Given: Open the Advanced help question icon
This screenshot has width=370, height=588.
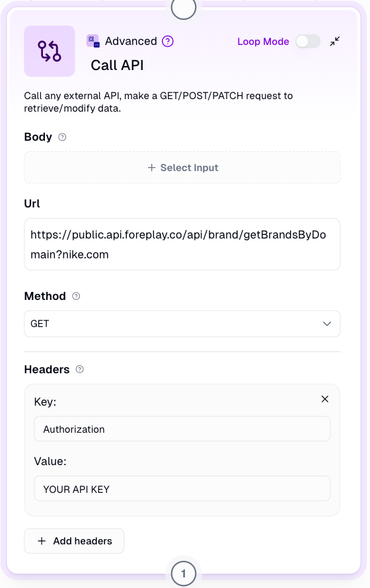Looking at the screenshot, I should coord(168,41).
